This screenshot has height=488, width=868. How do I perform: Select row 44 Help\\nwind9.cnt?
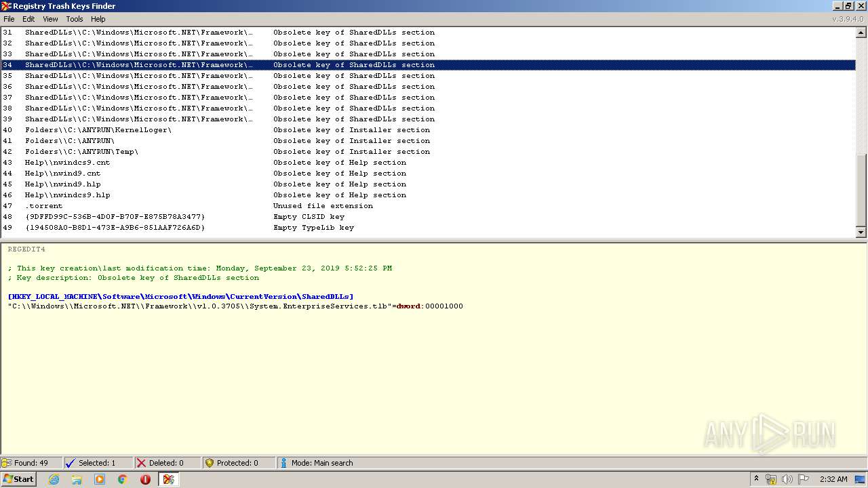click(428, 174)
